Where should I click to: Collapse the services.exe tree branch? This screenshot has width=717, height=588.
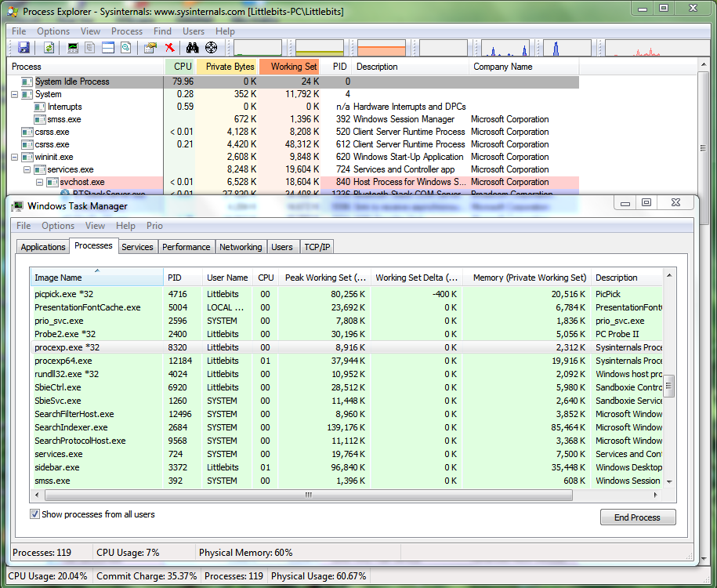(x=27, y=169)
